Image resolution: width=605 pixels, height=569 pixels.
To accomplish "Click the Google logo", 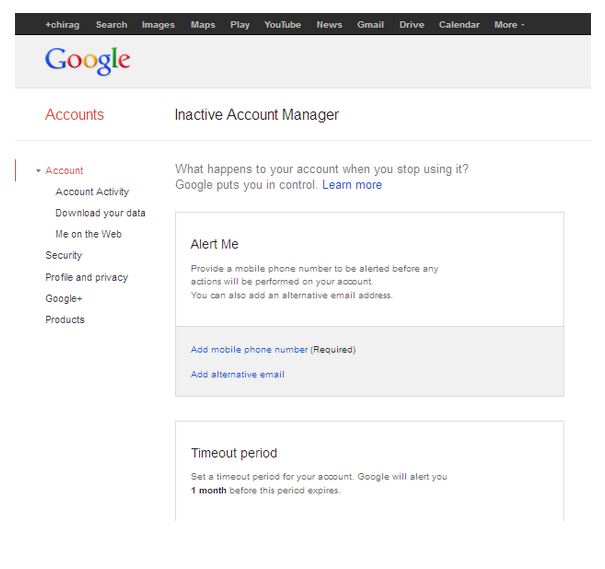I will tap(88, 61).
